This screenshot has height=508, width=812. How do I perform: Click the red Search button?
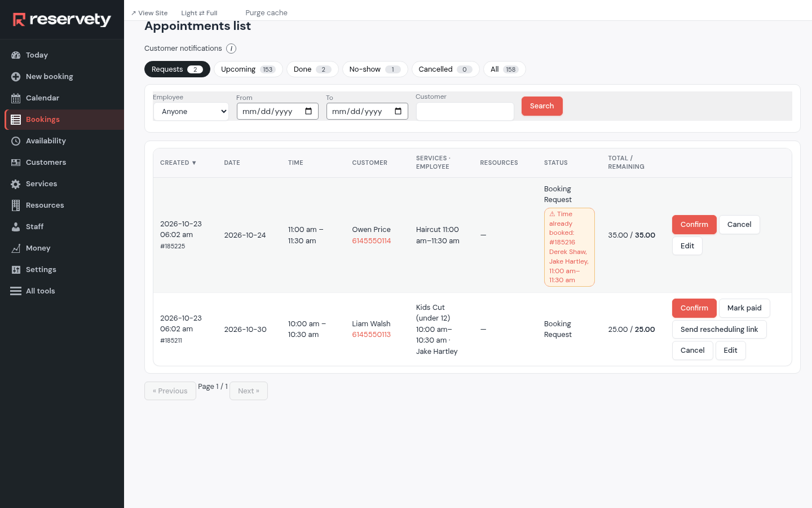click(x=542, y=106)
